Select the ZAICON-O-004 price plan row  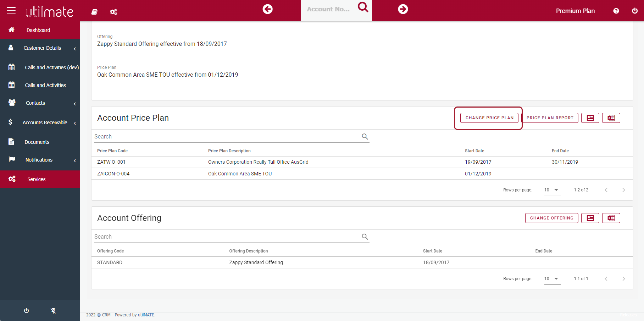(362, 174)
